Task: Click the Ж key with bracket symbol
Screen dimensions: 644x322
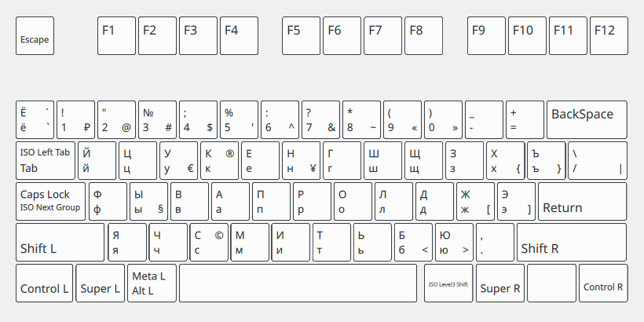Action: (x=475, y=202)
